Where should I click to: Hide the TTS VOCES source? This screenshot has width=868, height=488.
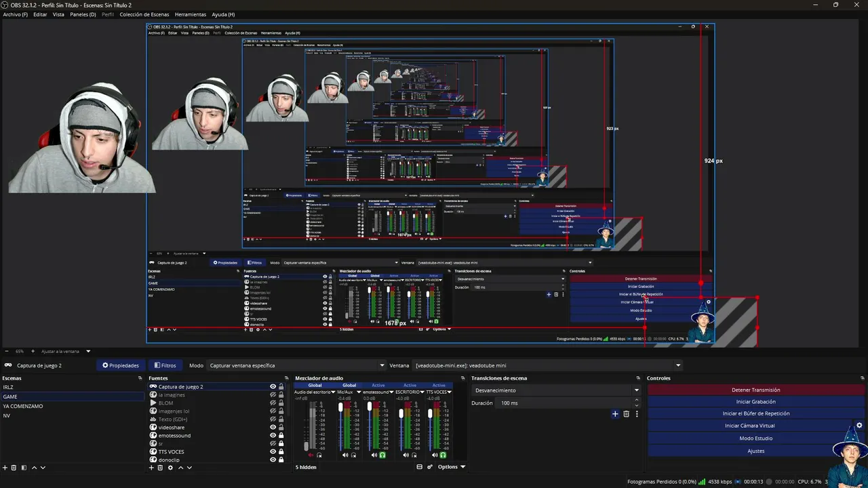click(x=273, y=452)
